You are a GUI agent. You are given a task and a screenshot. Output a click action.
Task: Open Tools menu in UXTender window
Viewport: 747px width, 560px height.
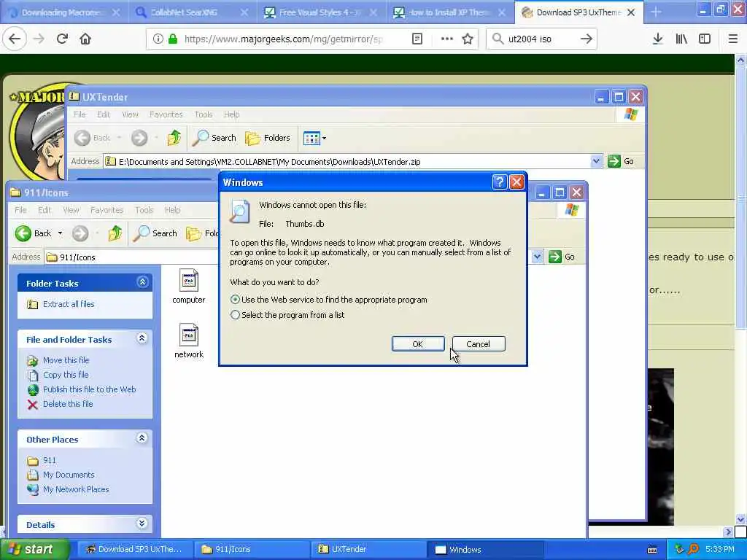(203, 114)
